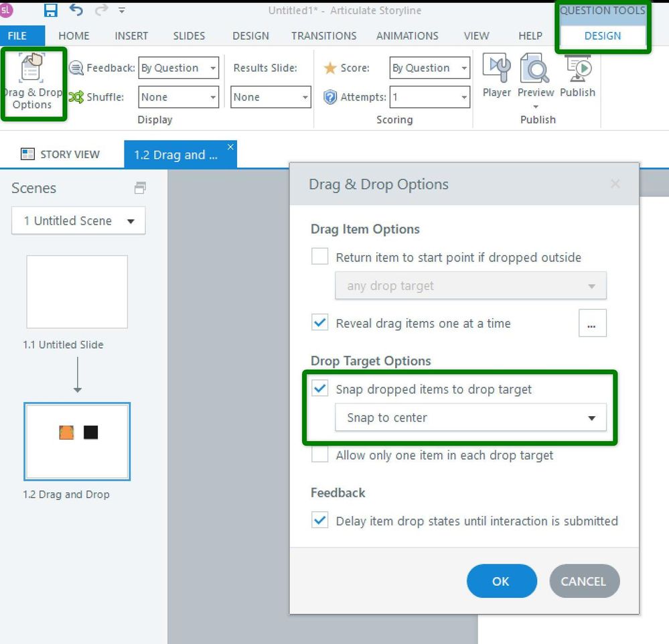Open the Transitions ribbon tab
The width and height of the screenshot is (669, 644).
324,36
